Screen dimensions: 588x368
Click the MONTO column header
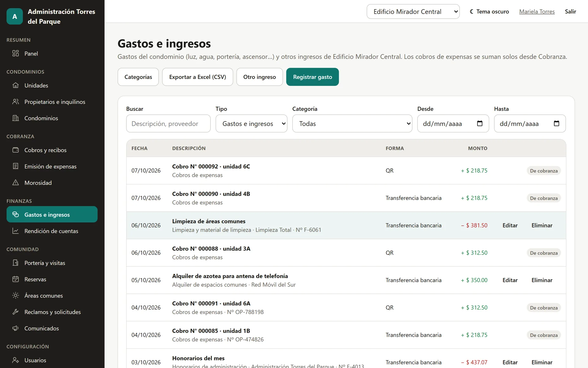(x=477, y=148)
